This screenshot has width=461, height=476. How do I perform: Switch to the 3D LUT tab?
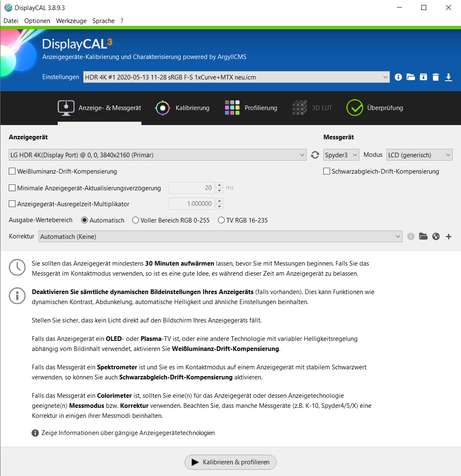[x=312, y=108]
